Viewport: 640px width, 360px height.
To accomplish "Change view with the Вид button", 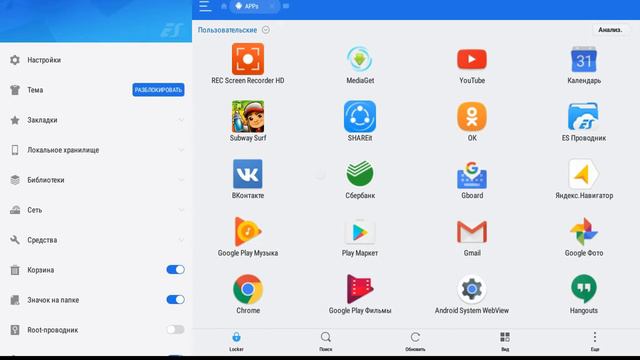I will [505, 341].
